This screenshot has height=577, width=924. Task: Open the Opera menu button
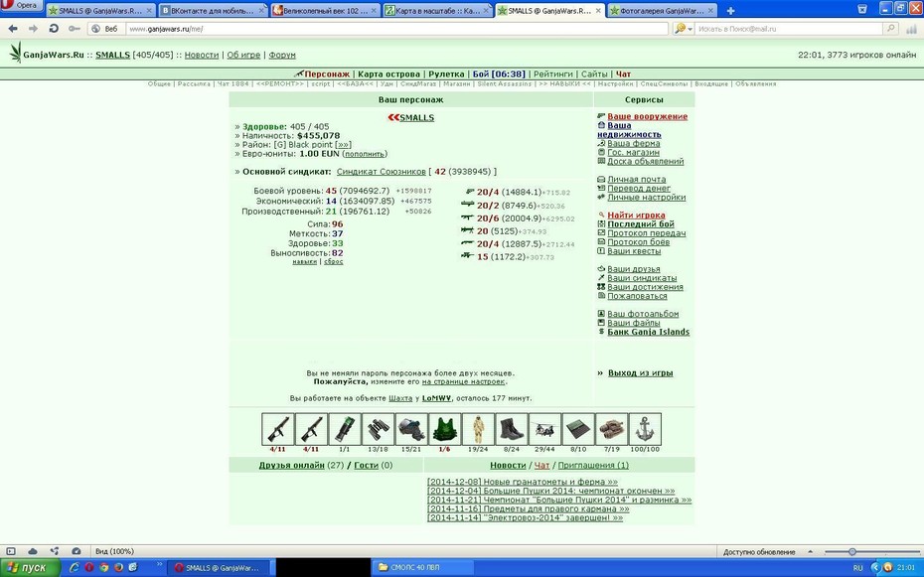point(21,5)
